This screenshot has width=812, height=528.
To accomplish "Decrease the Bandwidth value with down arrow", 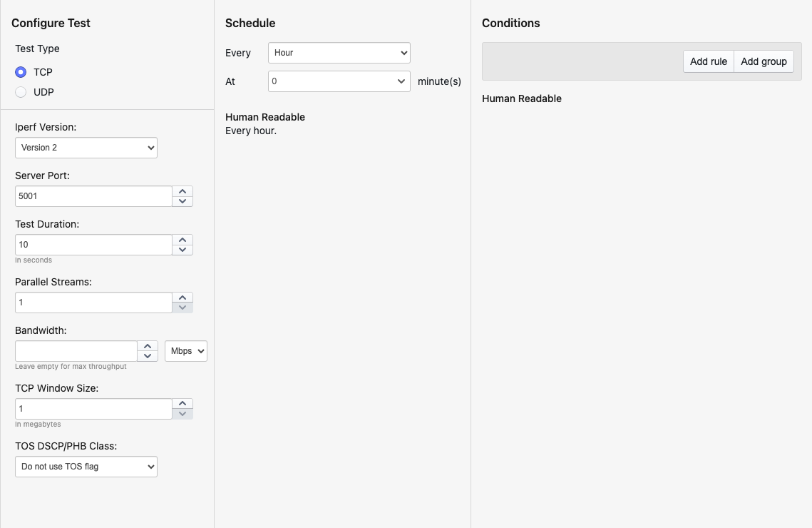I will [147, 356].
